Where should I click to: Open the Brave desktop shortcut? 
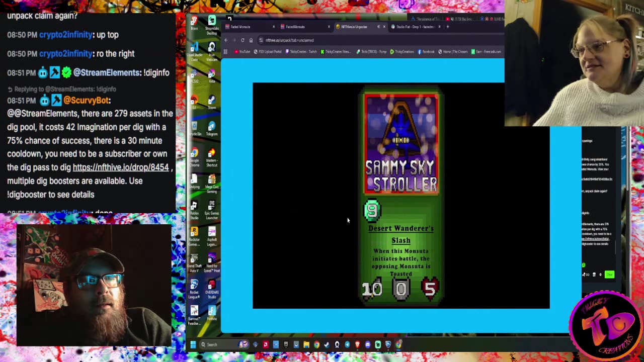pyautogui.click(x=194, y=23)
